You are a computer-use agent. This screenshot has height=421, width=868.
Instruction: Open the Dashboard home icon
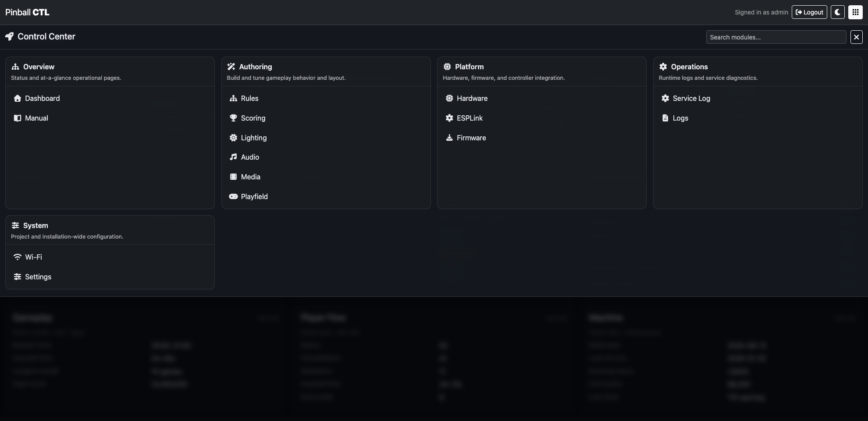(18, 98)
